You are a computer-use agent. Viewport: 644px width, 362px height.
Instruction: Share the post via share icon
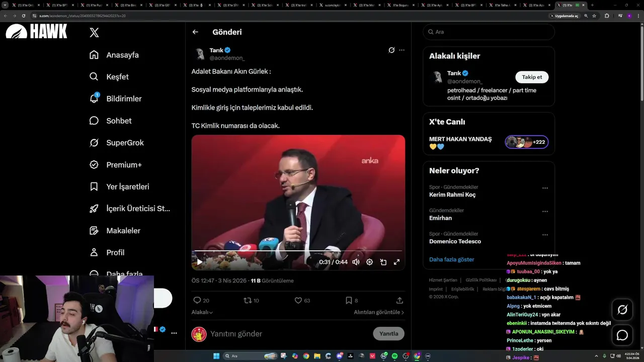pyautogui.click(x=399, y=300)
